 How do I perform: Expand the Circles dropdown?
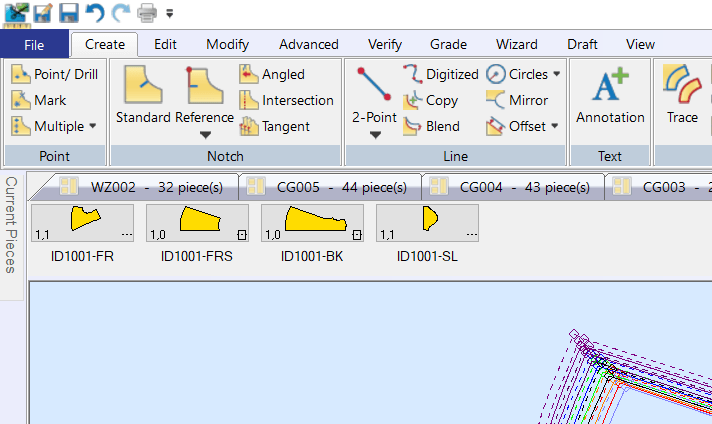click(x=556, y=74)
